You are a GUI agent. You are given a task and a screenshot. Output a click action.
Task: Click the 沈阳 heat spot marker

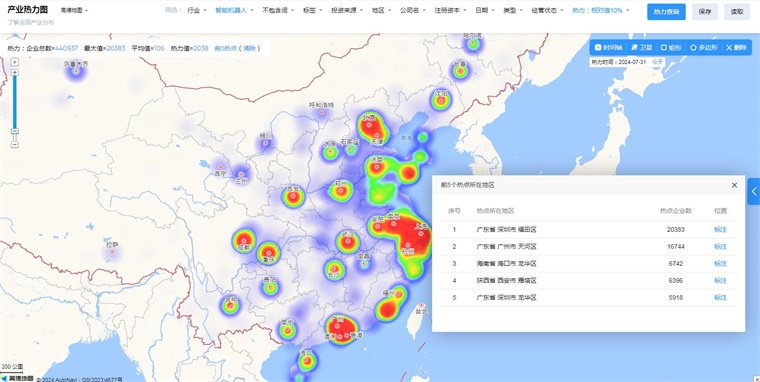click(441, 100)
